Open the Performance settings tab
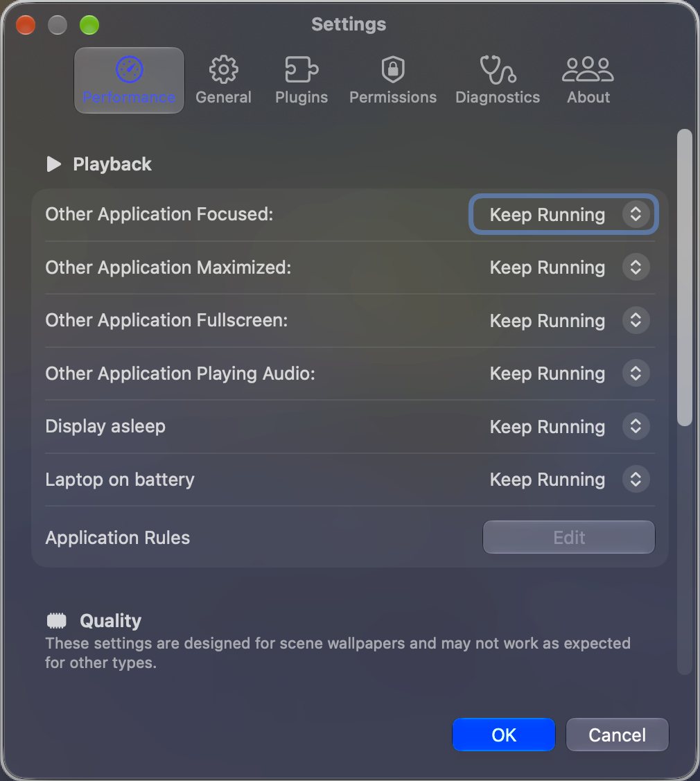Image resolution: width=700 pixels, height=781 pixels. coord(129,80)
